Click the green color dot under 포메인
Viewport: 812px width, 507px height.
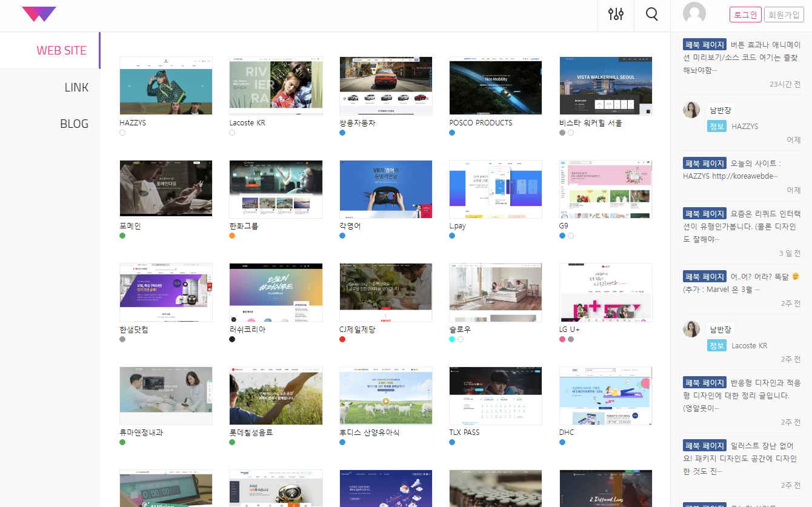(x=122, y=236)
